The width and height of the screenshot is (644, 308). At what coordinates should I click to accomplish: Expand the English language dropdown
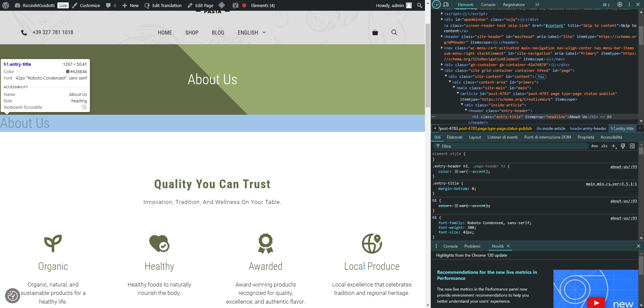(252, 33)
